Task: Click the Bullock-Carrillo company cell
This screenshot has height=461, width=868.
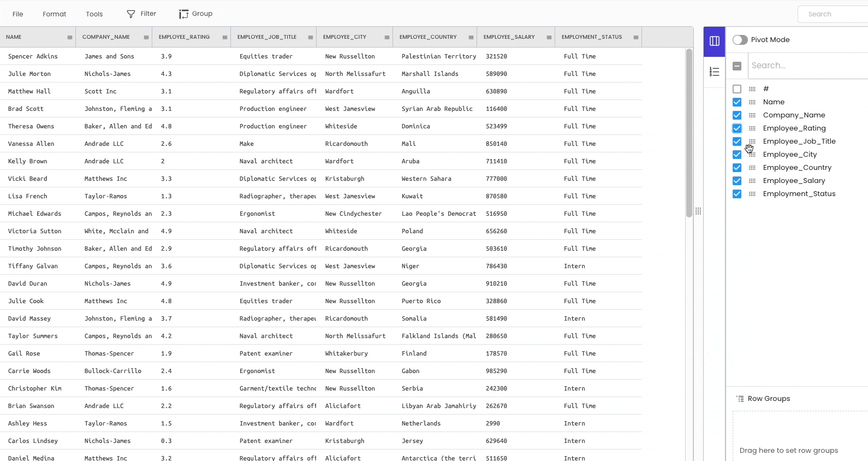Action: (x=114, y=371)
